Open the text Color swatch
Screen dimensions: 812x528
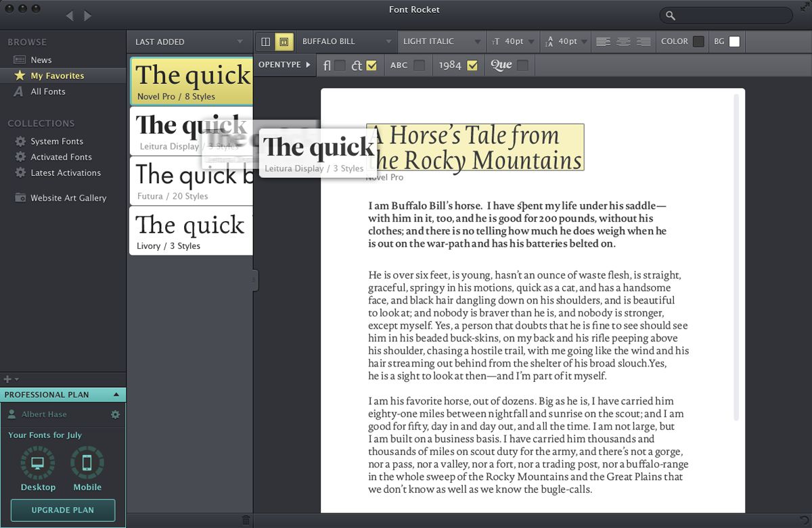(698, 42)
